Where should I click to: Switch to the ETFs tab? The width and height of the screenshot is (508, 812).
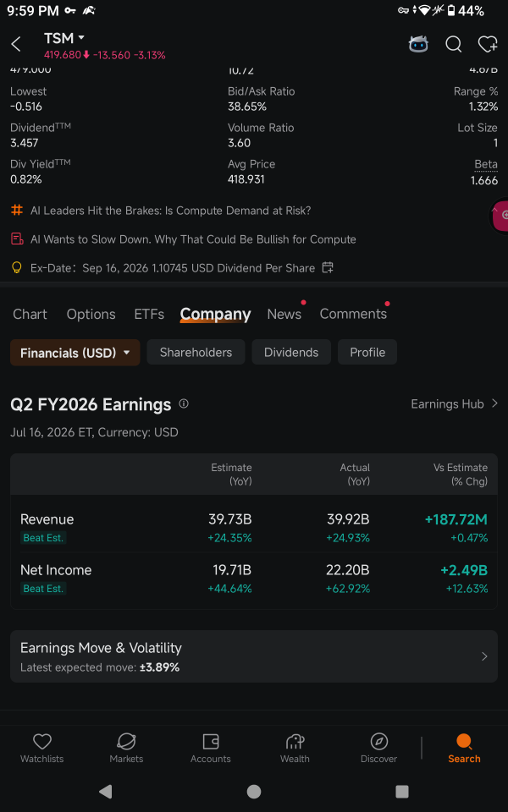[149, 314]
